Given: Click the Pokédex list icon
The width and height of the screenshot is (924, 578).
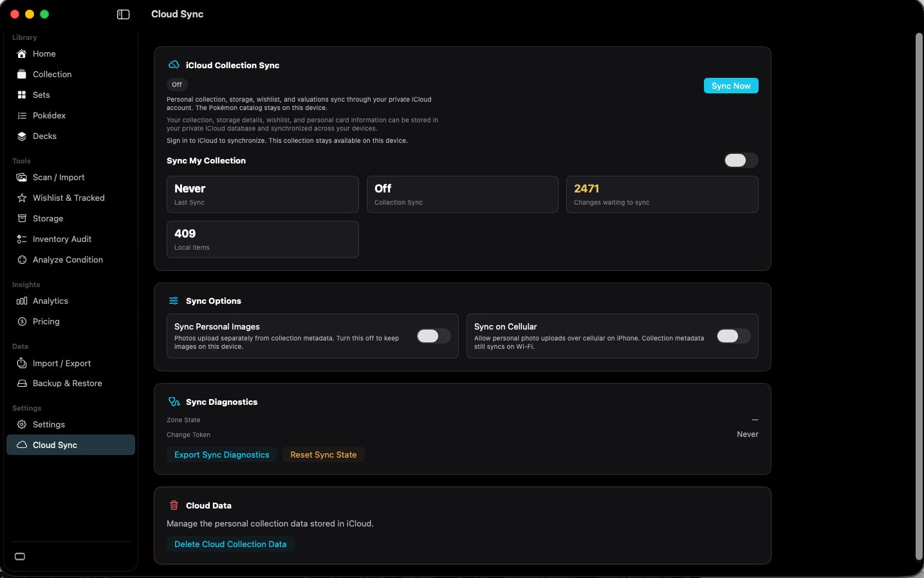Looking at the screenshot, I should tap(22, 115).
